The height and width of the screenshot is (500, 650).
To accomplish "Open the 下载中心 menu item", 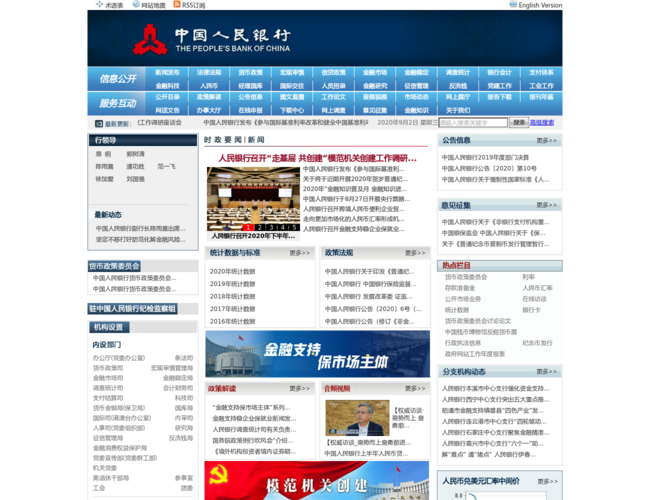I will click(x=292, y=110).
